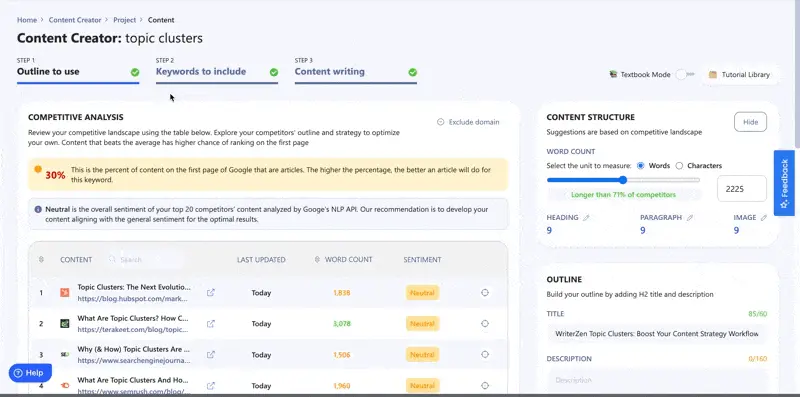The image size is (800, 397).
Task: Click target icon on HubSpot row
Action: [485, 292]
